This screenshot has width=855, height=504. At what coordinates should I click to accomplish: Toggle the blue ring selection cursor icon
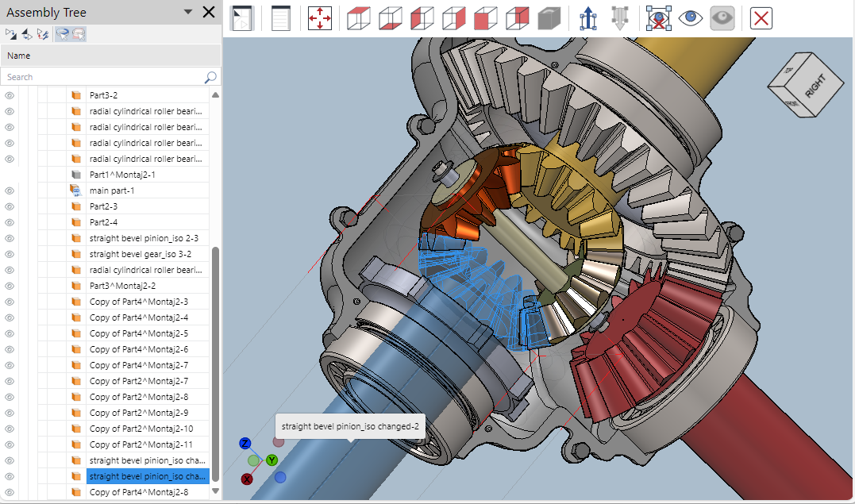click(x=63, y=34)
